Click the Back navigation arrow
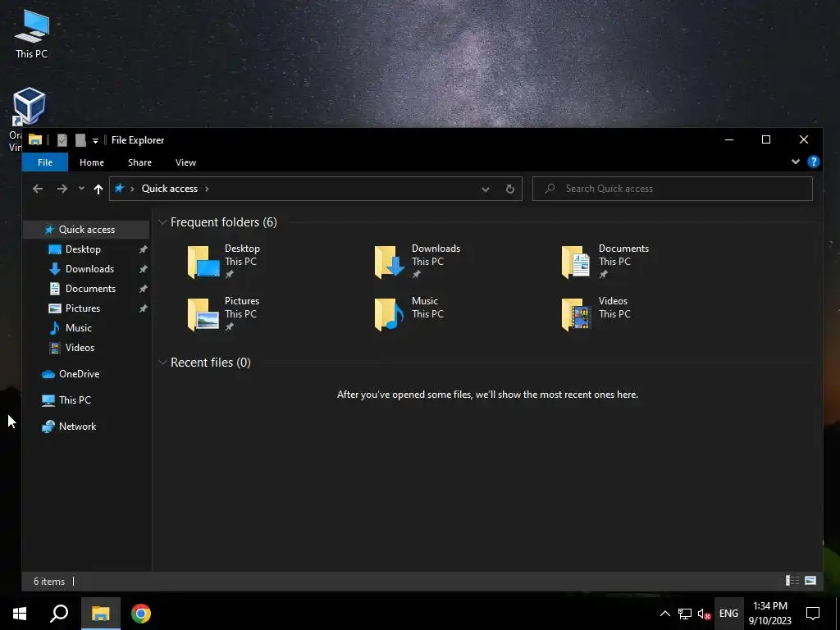 coord(38,189)
